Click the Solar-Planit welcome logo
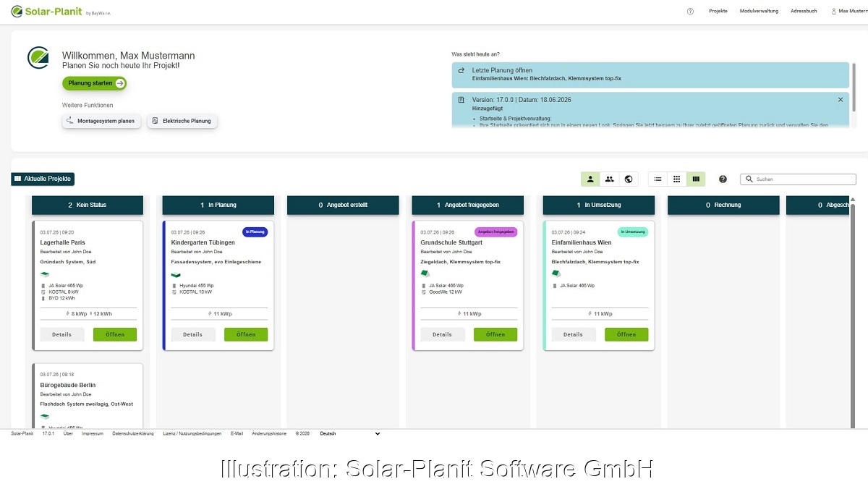Screen dimensions: 868x492 (38, 57)
